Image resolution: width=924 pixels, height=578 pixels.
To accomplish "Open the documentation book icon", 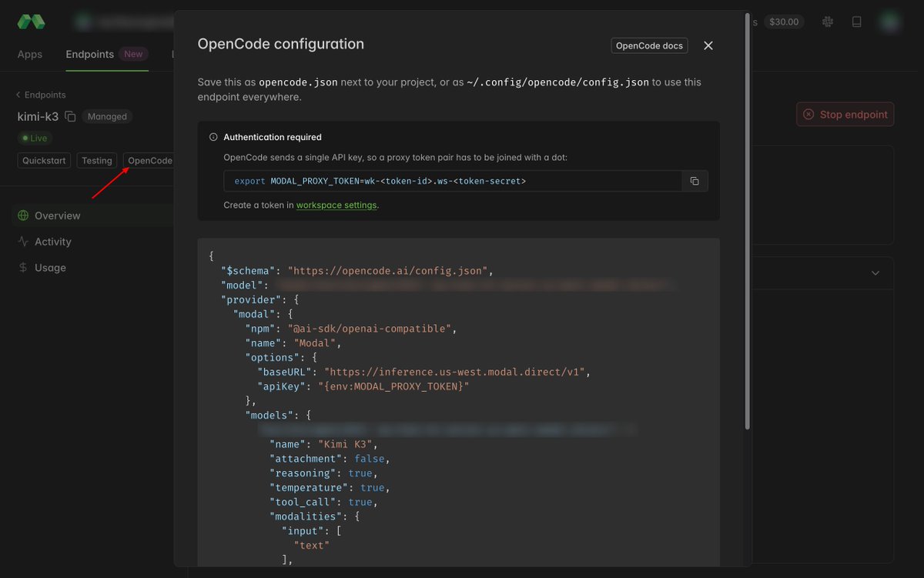I will 856,22.
